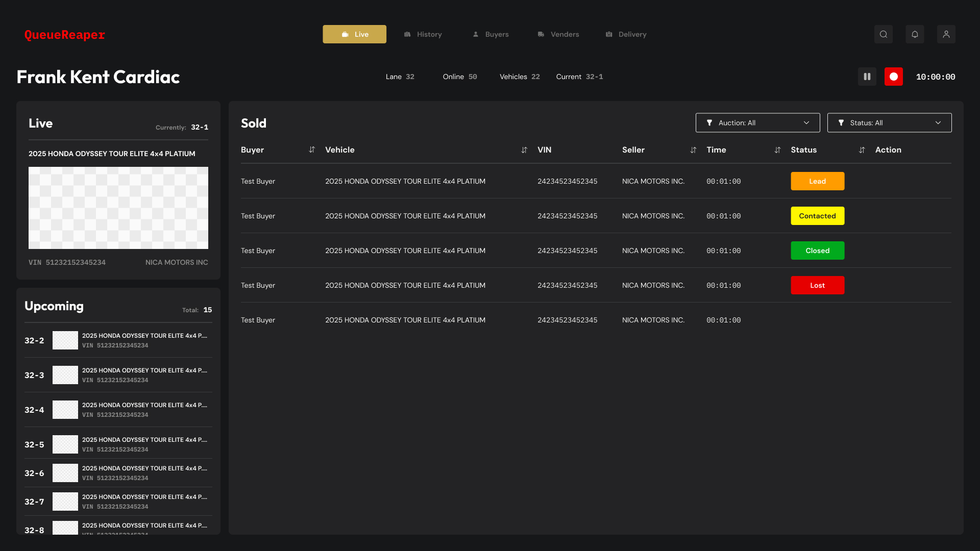Click the Contacted status button
Viewport: 980px width, 551px height.
pos(817,216)
